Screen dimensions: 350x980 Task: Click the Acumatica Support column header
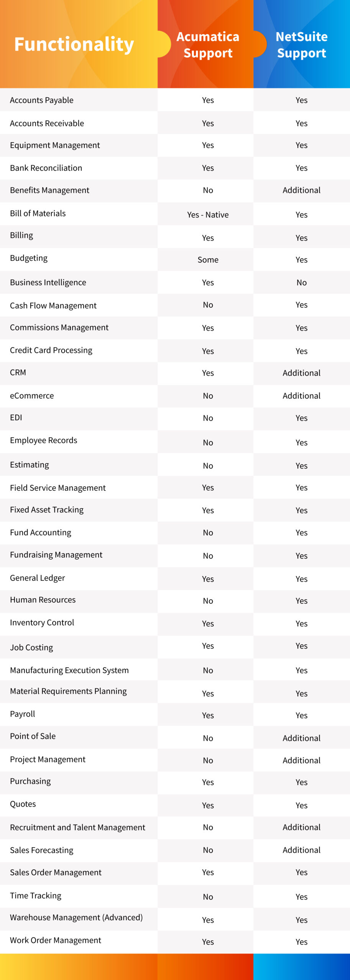point(208,45)
